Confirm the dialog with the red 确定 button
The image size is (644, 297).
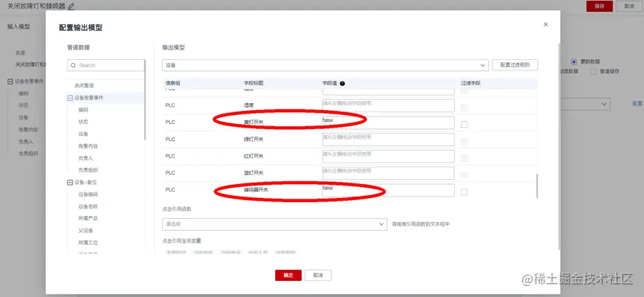pos(288,275)
